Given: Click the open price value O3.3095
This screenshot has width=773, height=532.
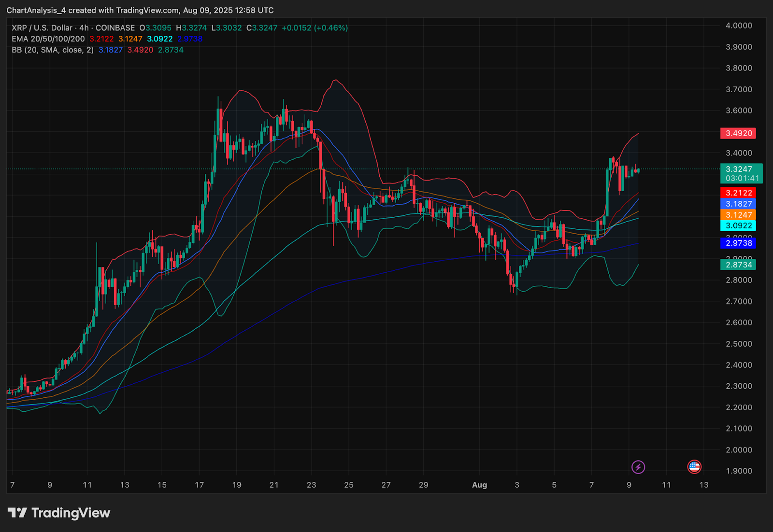Looking at the screenshot, I should coord(155,28).
